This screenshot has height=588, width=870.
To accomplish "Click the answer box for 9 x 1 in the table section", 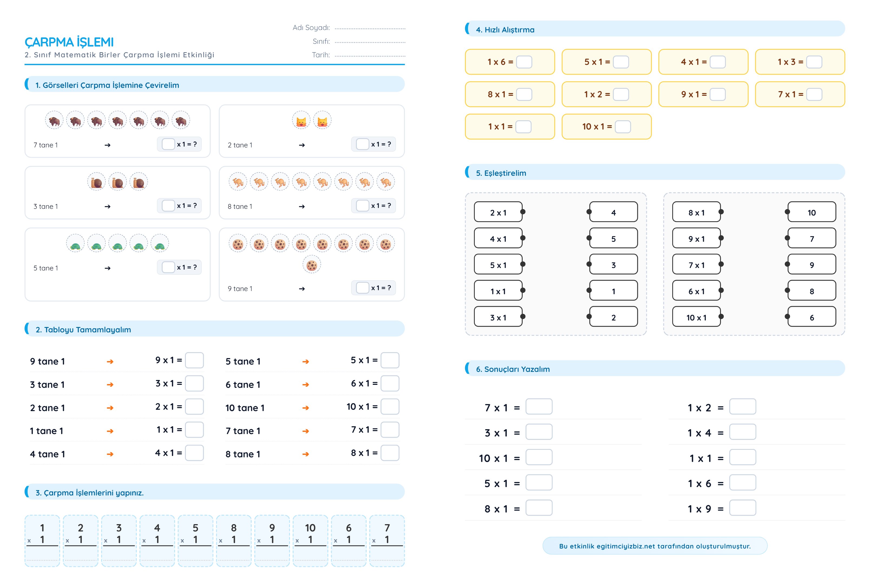I will coord(194,361).
